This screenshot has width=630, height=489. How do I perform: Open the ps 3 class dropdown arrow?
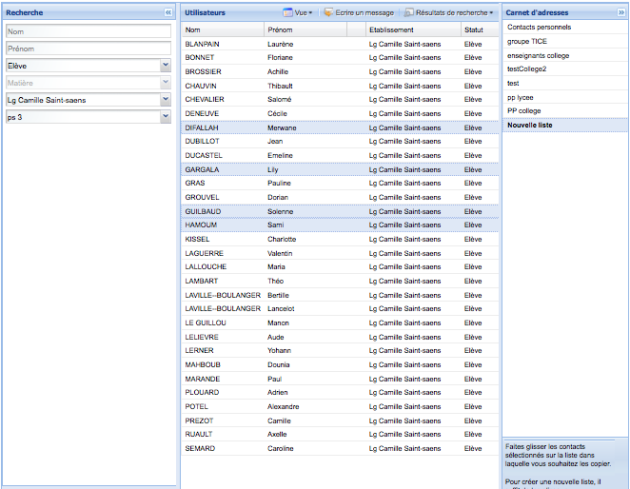pos(166,117)
